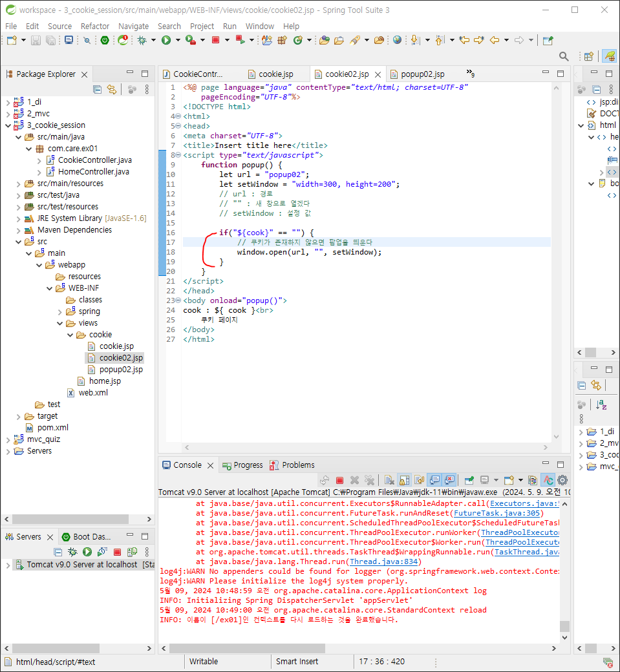Start server in debug mode bug icon
This screenshot has height=672, width=620.
coord(72,552)
